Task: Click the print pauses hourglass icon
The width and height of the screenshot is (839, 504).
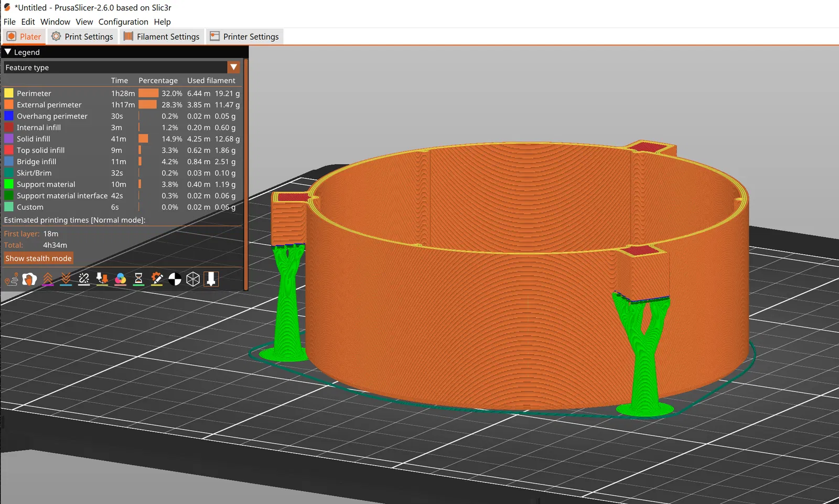Action: point(138,279)
